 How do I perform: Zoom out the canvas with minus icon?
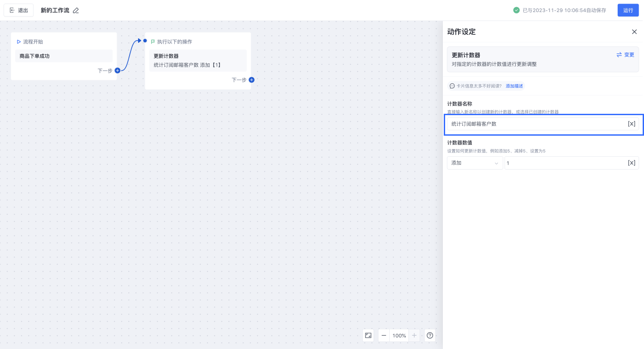pyautogui.click(x=384, y=336)
